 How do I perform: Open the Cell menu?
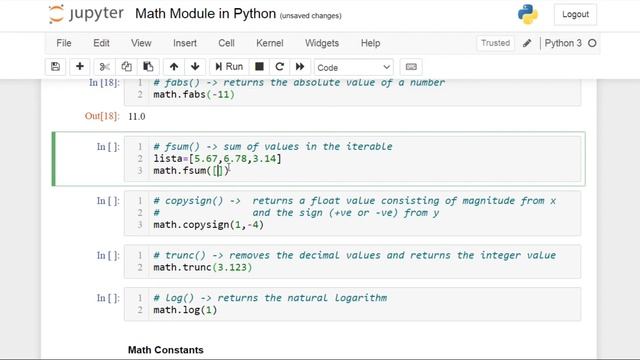pos(227,43)
